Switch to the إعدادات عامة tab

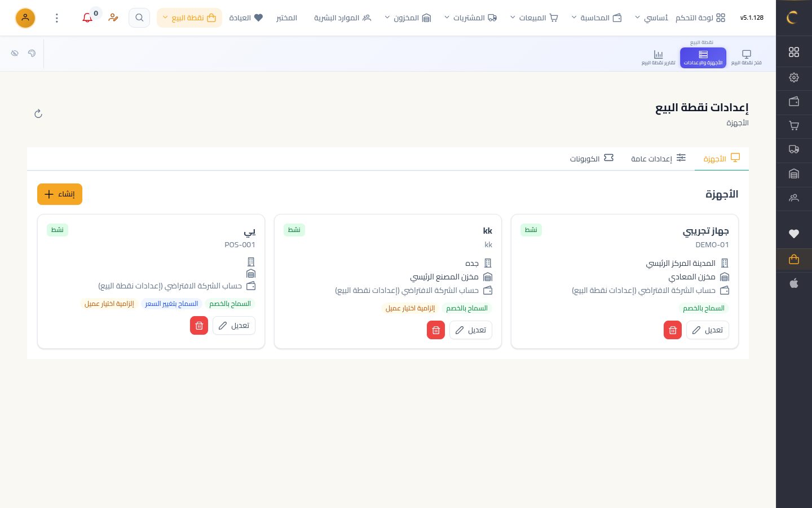pyautogui.click(x=658, y=159)
